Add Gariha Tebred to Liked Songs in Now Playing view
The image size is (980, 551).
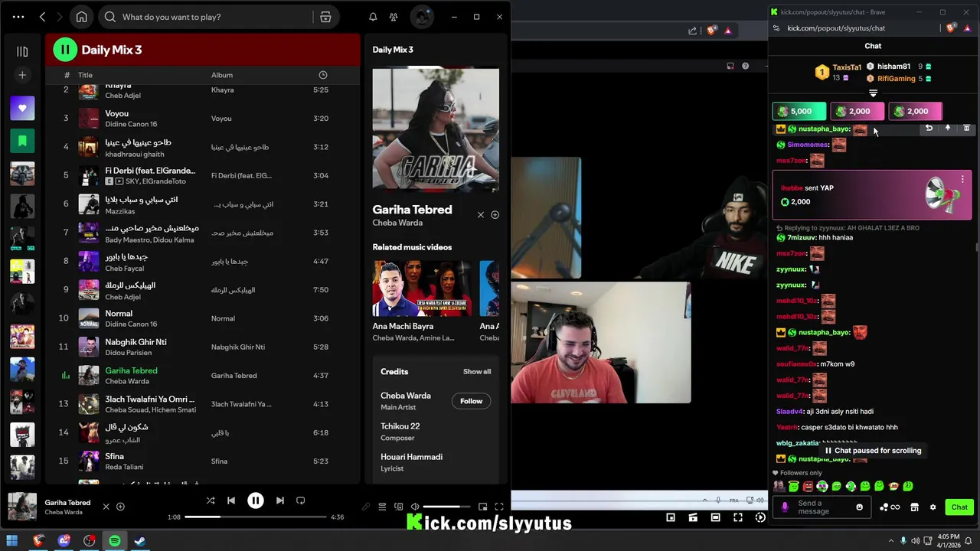(495, 215)
